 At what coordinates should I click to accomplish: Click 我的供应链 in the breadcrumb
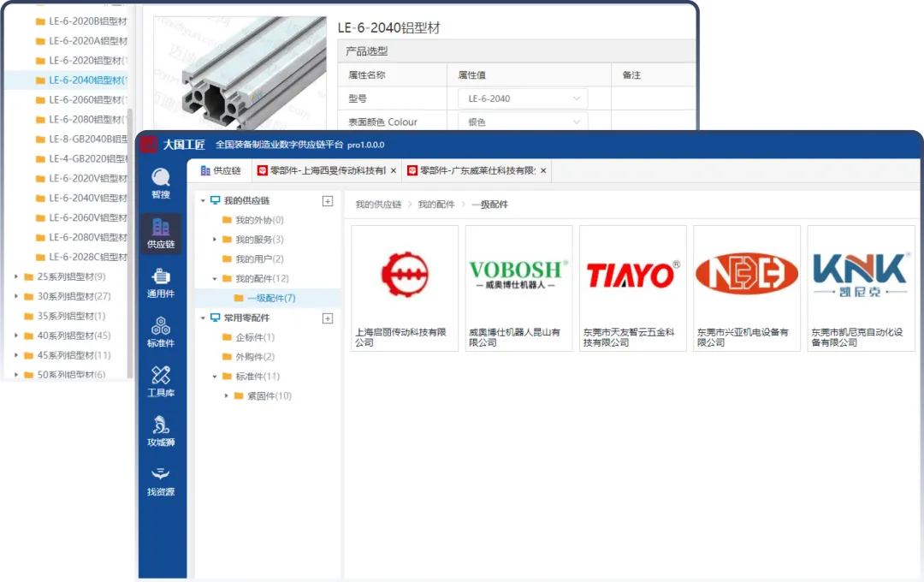pyautogui.click(x=378, y=205)
